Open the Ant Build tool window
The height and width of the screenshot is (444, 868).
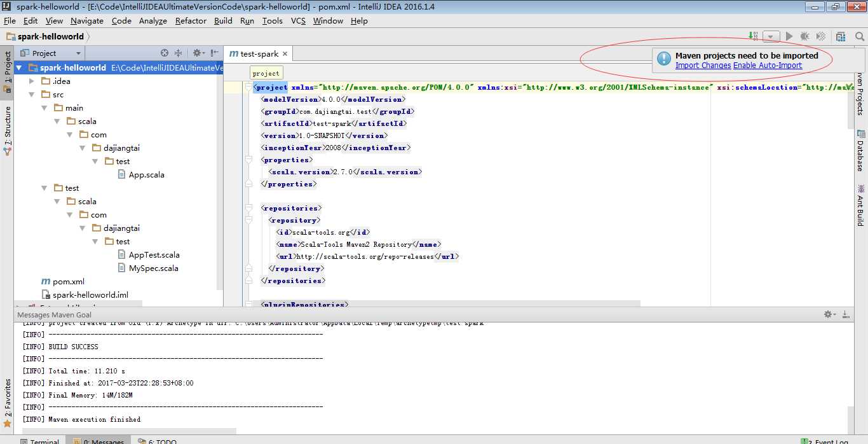[860, 205]
